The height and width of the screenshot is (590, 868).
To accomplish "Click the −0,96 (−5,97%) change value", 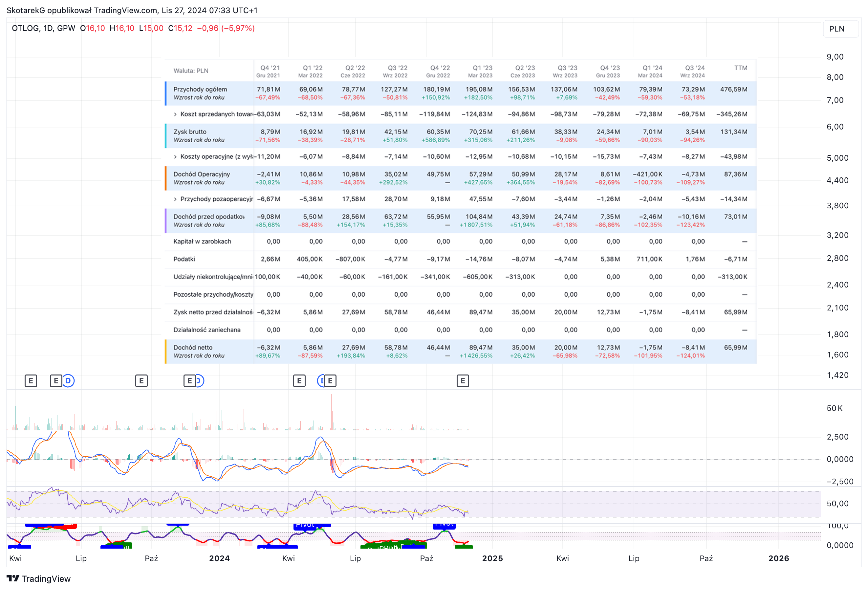I will 226,28.
